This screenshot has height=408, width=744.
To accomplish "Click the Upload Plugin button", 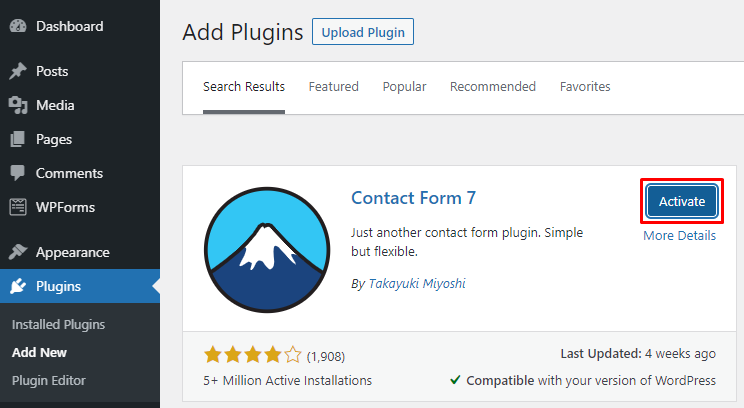I will (362, 32).
